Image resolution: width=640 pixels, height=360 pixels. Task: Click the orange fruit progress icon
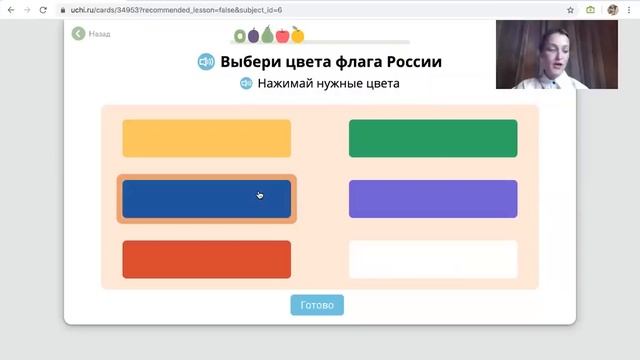pos(298,35)
